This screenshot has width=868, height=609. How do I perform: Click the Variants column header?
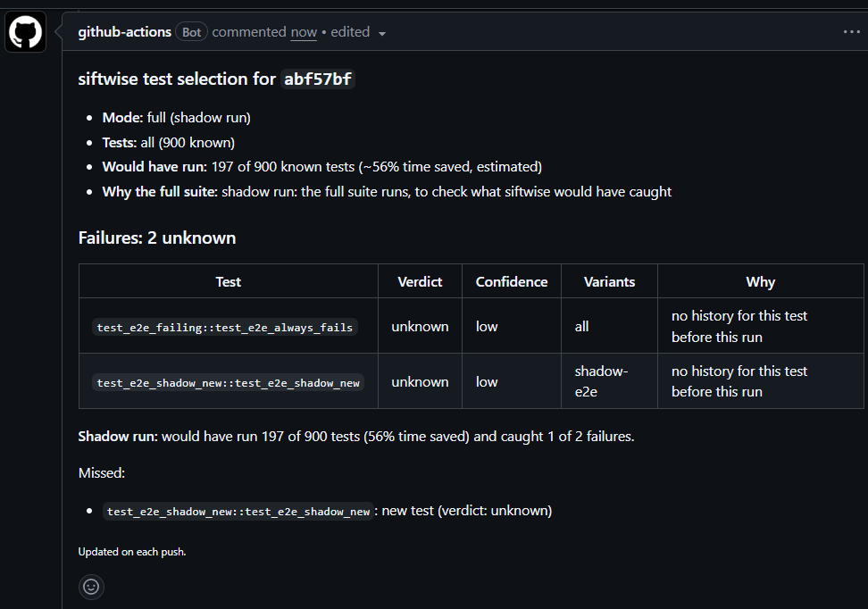(610, 282)
